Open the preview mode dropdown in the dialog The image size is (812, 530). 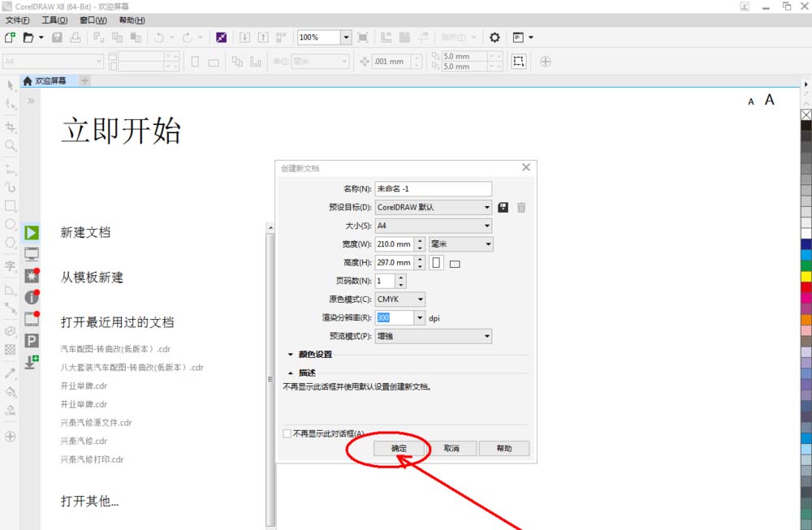click(x=434, y=336)
